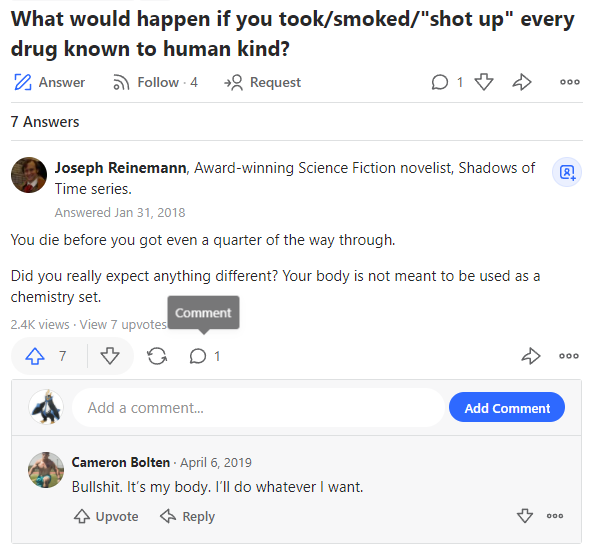This screenshot has width=591, height=548.
Task: Click the Add a comment text field
Action: [259, 408]
